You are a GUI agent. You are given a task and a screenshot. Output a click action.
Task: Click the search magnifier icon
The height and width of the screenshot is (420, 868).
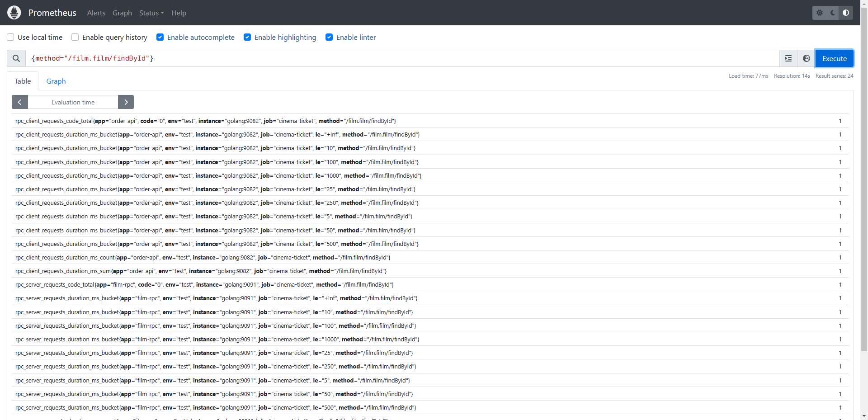pos(16,58)
